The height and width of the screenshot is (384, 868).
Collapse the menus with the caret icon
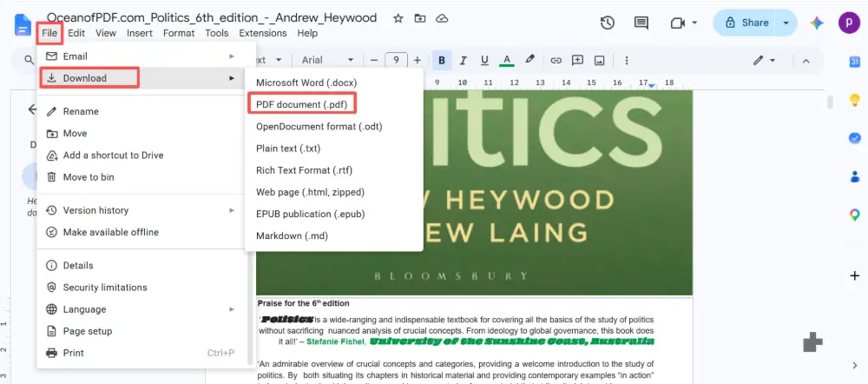[x=806, y=61]
